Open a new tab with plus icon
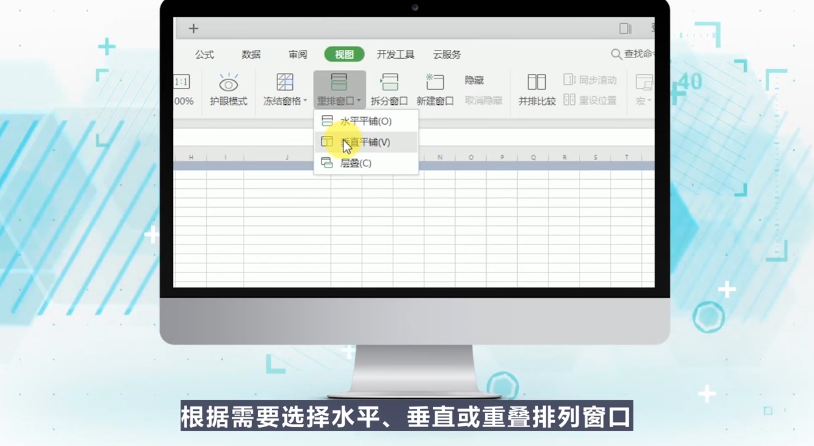Screen dimensions: 814x446 [193, 29]
